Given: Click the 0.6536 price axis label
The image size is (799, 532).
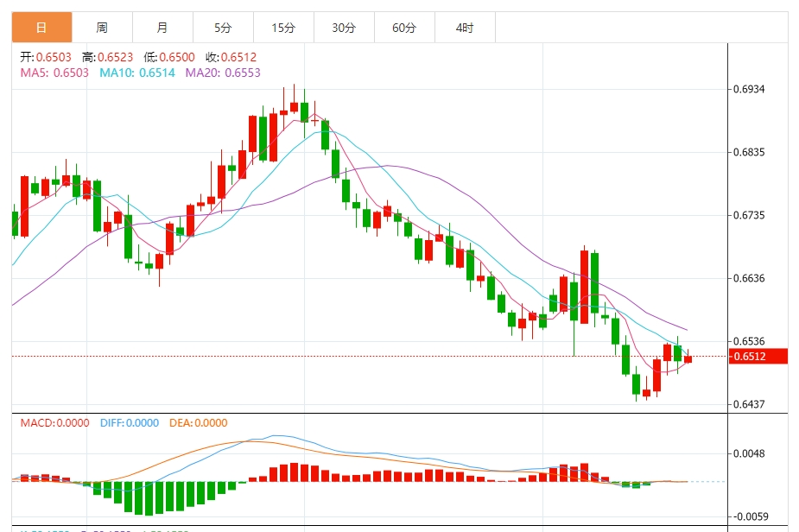Looking at the screenshot, I should (x=749, y=341).
